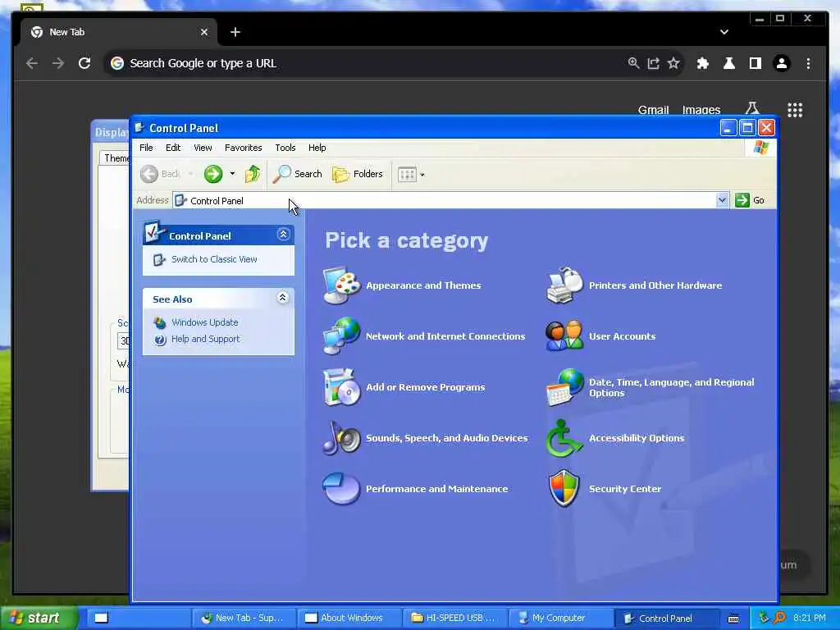Screen dimensions: 840x630
Task: Click the Search toolbar button
Action: pyautogui.click(x=298, y=174)
